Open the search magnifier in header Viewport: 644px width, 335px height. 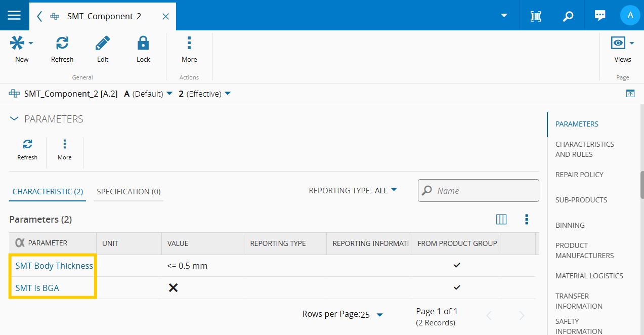pos(568,16)
